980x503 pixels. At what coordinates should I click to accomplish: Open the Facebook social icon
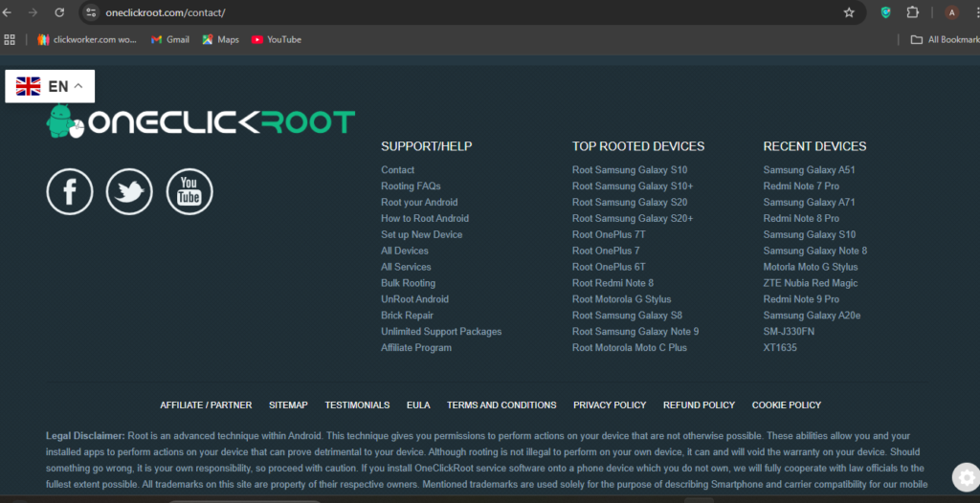[x=70, y=192]
